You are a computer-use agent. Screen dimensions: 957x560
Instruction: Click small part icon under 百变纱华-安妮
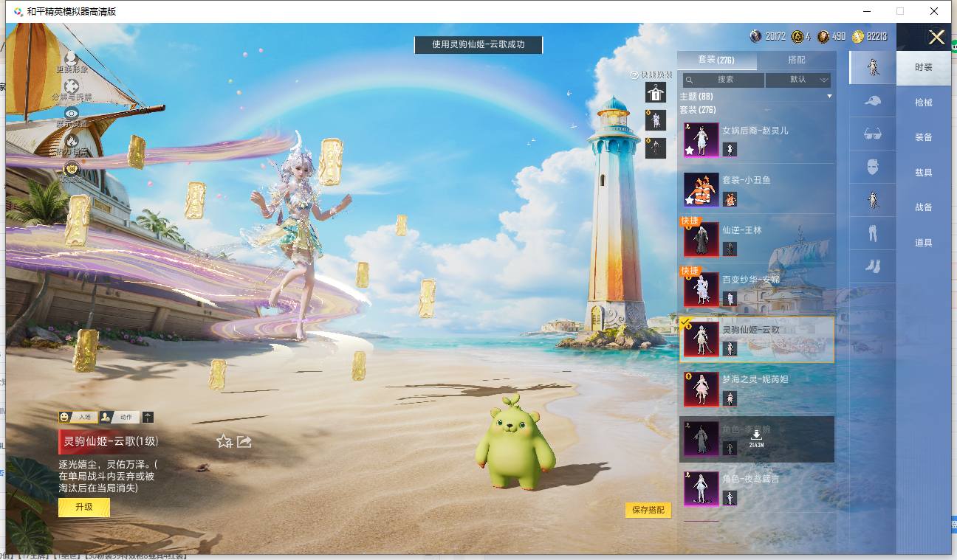pos(730,299)
